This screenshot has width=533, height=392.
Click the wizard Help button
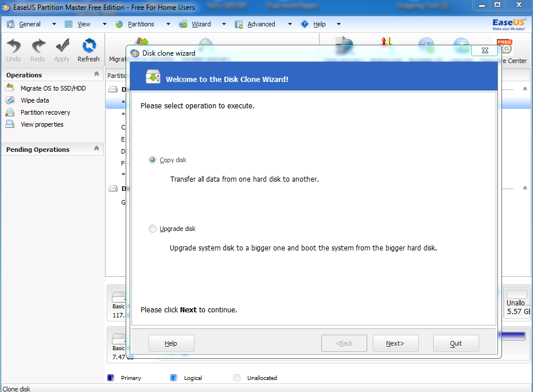172,343
